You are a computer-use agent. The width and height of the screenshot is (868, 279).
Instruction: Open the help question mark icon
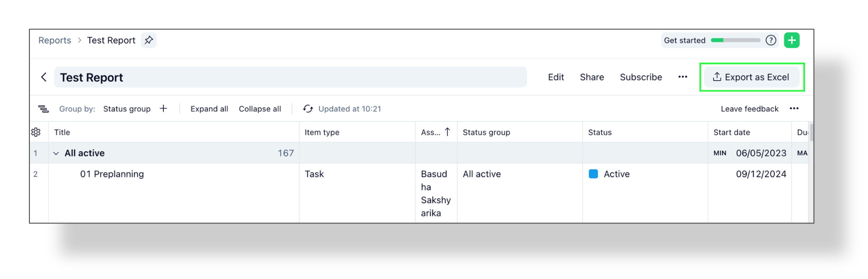[771, 40]
